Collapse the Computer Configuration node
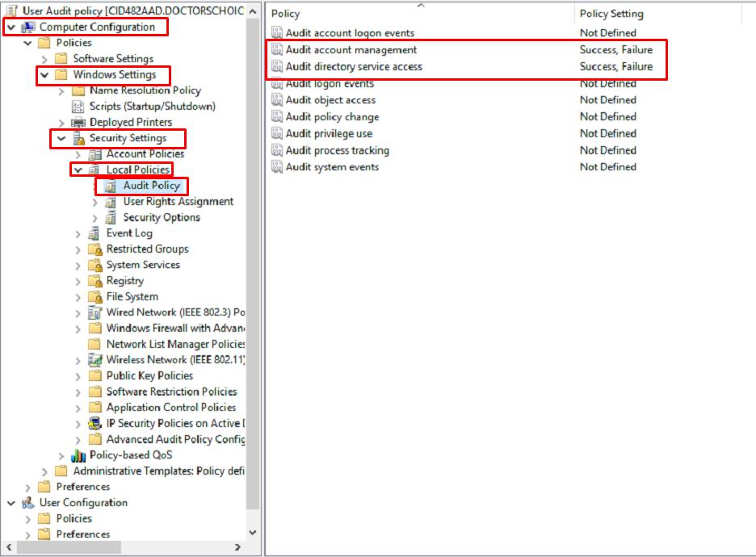756x557 pixels. [x=9, y=27]
